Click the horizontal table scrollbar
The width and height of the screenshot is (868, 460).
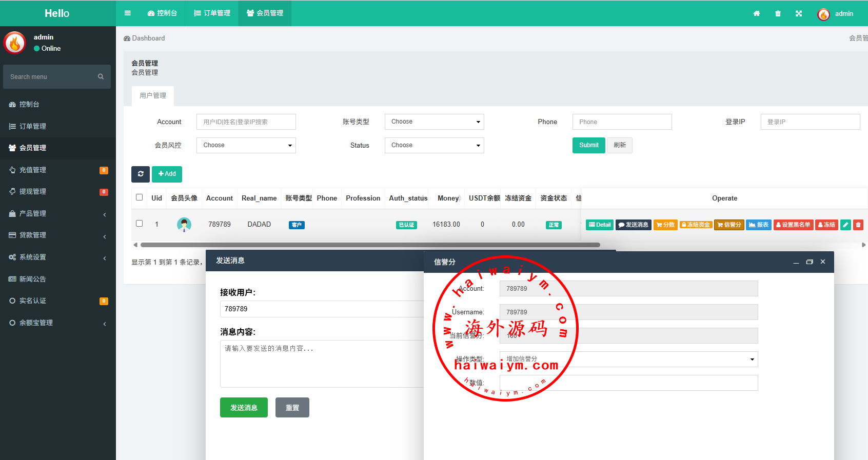[x=369, y=245]
